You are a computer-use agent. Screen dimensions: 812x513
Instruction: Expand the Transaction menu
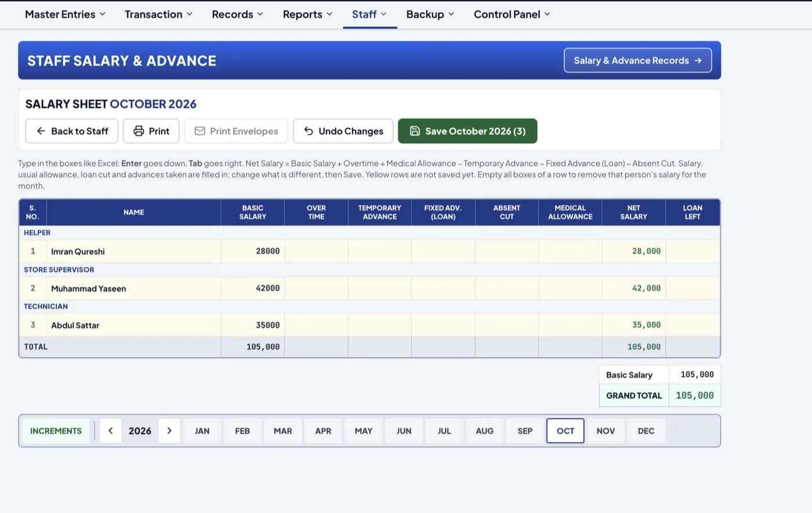pyautogui.click(x=158, y=15)
